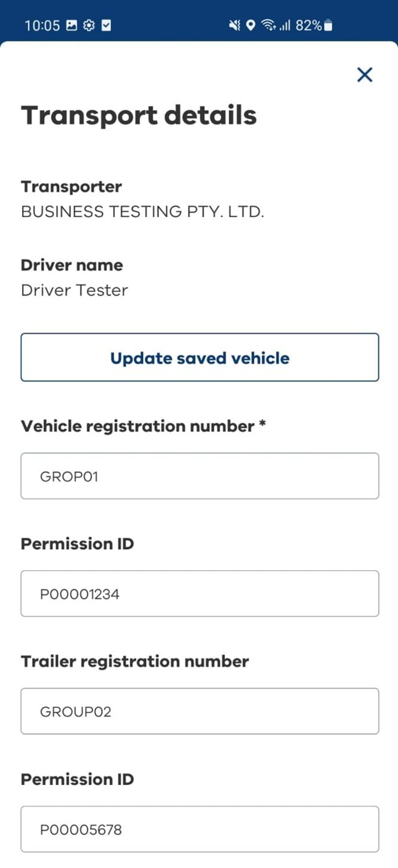Screen dimensions: 398x868
Task: Tap the cellular signal bars icon
Action: click(285, 25)
